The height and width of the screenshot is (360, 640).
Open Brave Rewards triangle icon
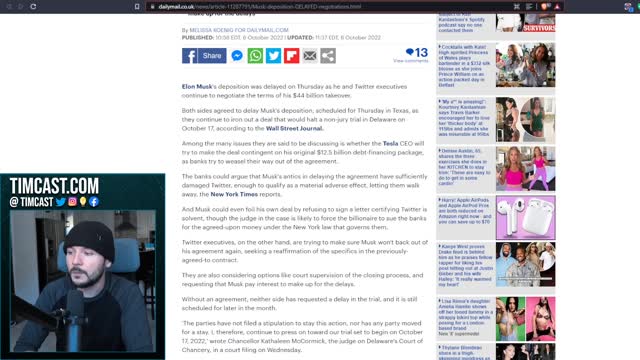(x=557, y=7)
